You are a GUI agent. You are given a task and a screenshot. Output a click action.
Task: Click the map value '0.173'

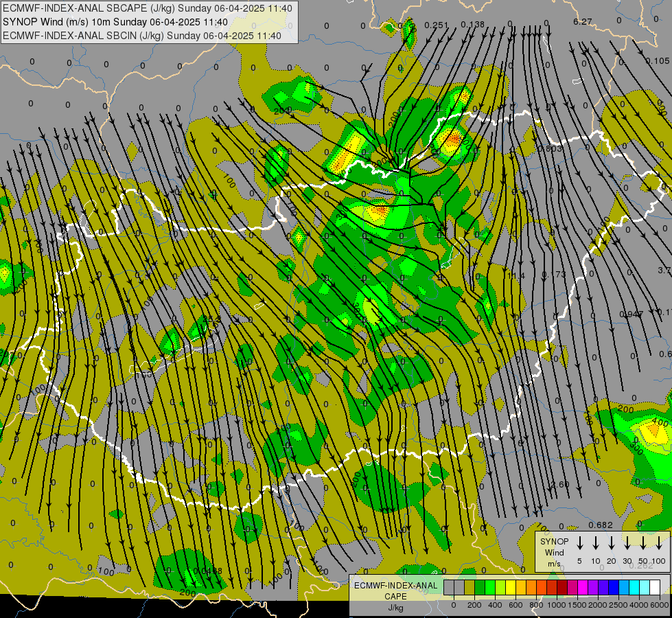(x=554, y=275)
